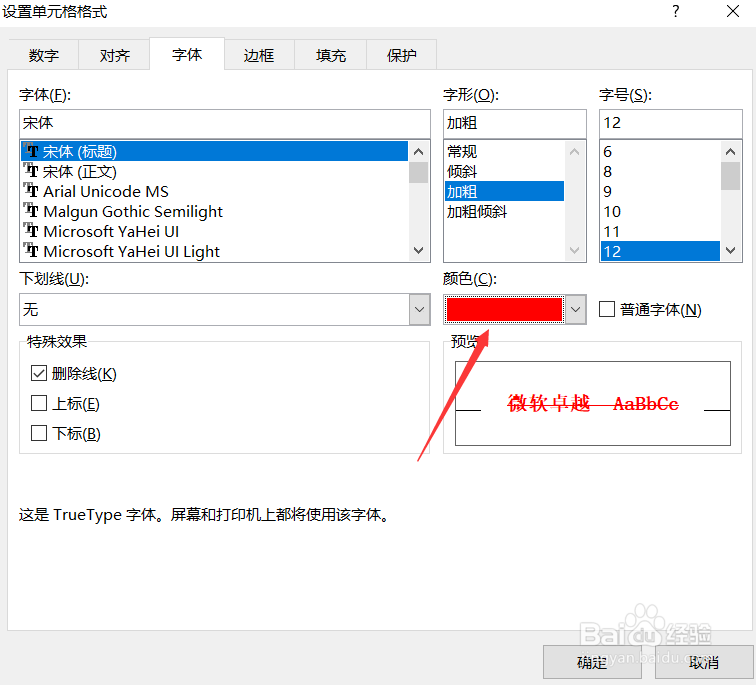Select 加粗 font style in list
756x685 pixels.
[504, 191]
